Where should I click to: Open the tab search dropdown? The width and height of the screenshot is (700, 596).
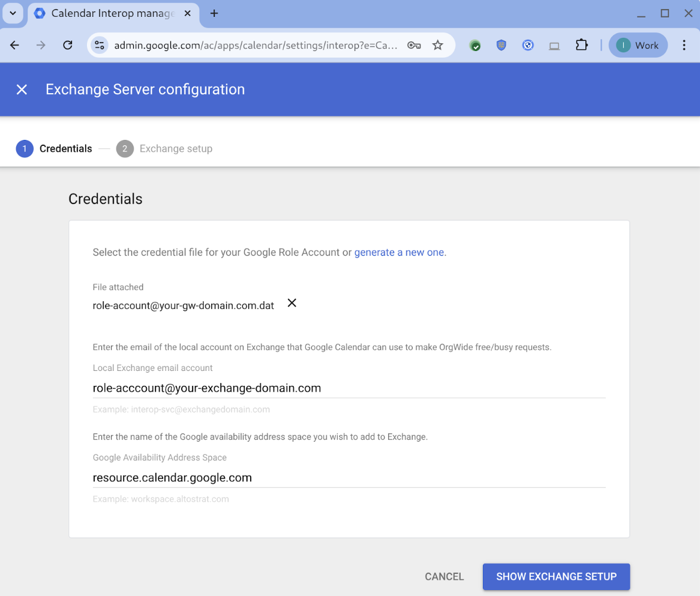(x=13, y=13)
